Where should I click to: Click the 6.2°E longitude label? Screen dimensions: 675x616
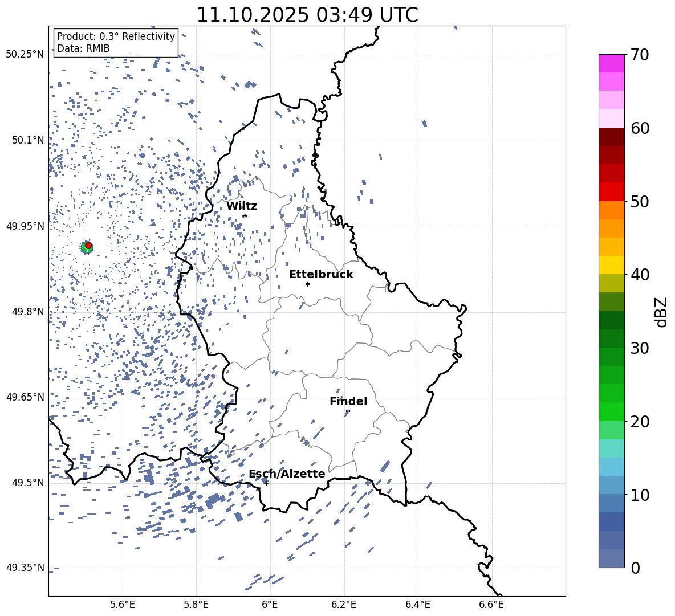coord(344,605)
